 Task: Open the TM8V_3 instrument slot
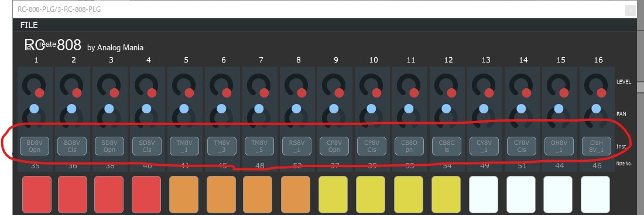click(222, 146)
